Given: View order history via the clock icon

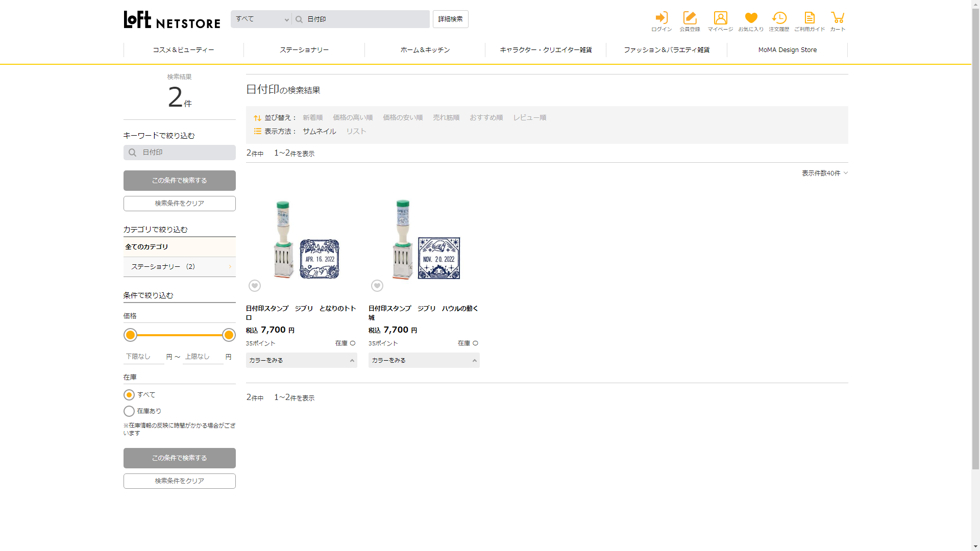Looking at the screenshot, I should [779, 18].
